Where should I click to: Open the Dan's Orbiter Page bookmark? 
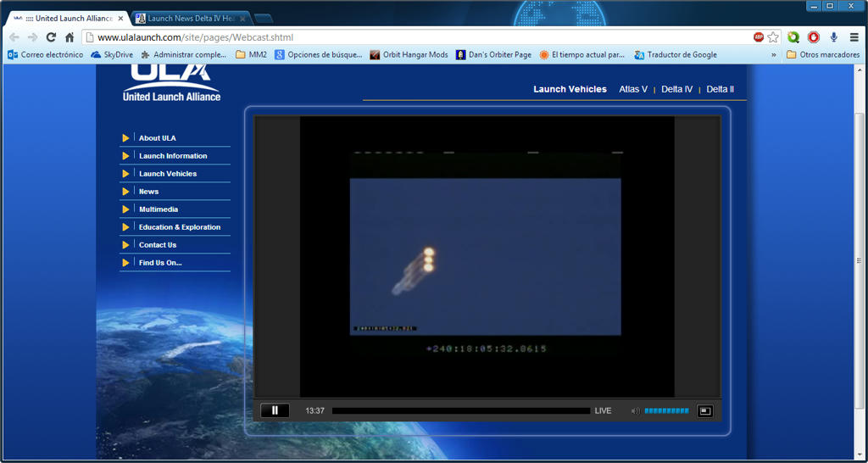coord(494,55)
